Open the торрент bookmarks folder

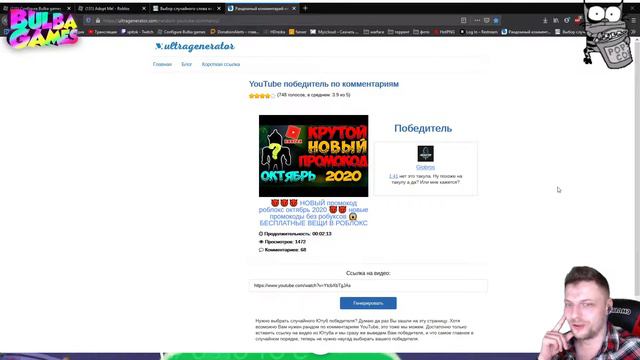(399, 32)
